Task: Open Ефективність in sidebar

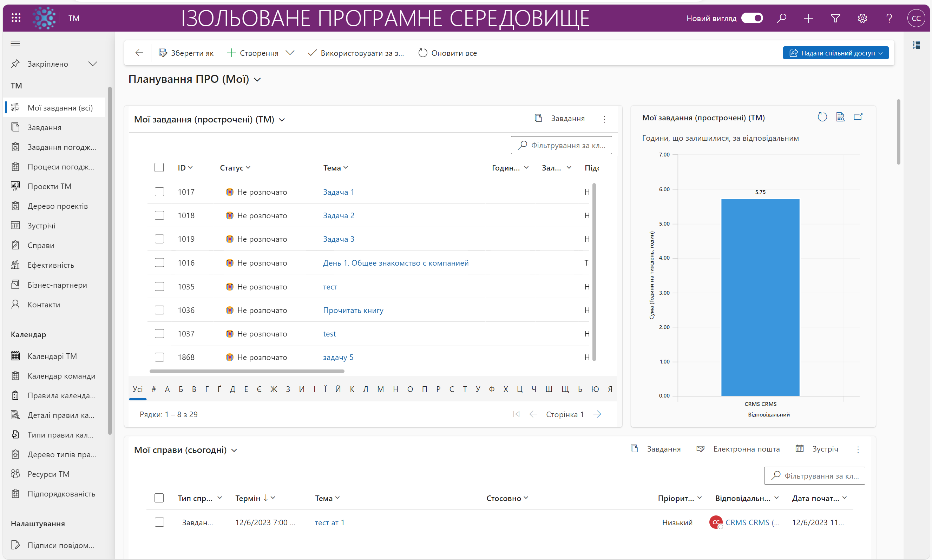Action: click(x=51, y=265)
